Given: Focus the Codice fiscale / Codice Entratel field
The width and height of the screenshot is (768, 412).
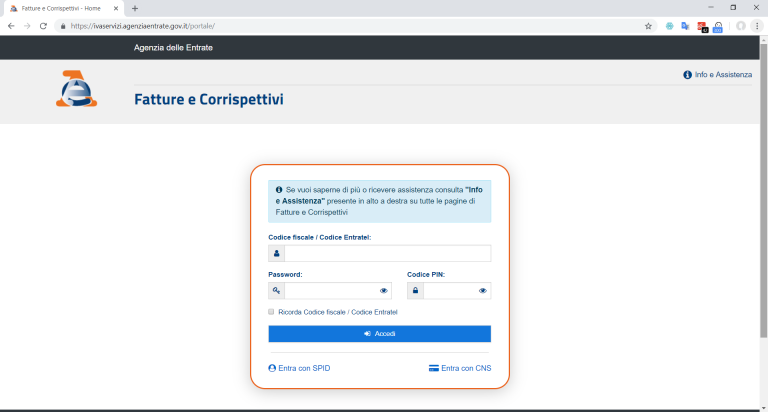Looking at the screenshot, I should 387,253.
